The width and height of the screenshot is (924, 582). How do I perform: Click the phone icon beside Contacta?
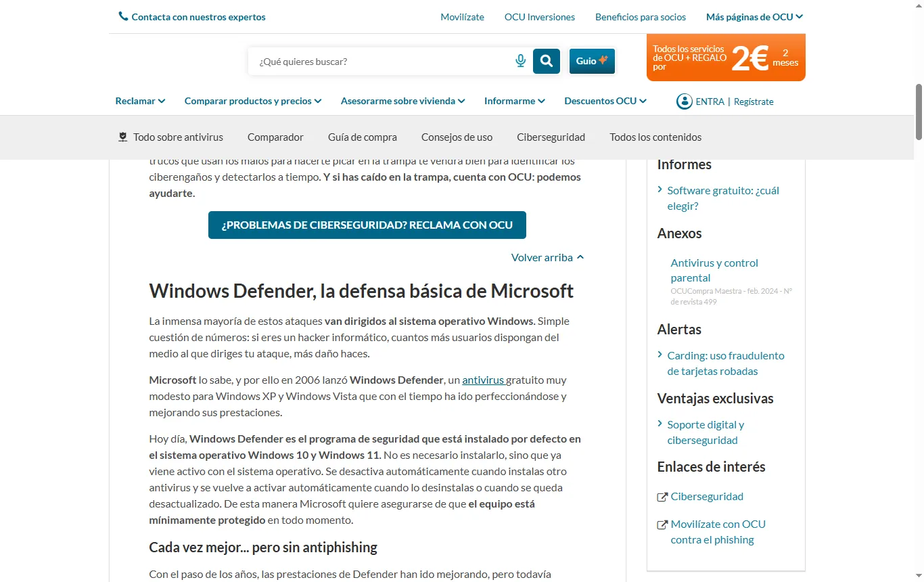[x=123, y=16]
